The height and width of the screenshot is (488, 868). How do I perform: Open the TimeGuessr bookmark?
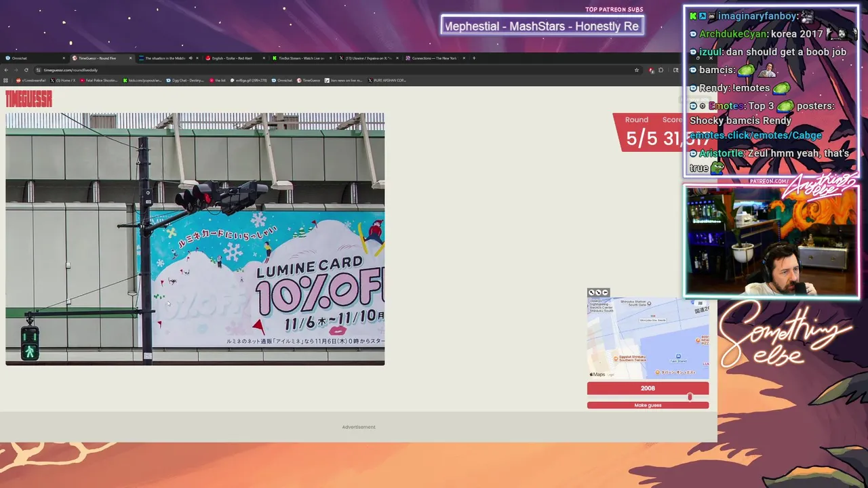tap(309, 81)
